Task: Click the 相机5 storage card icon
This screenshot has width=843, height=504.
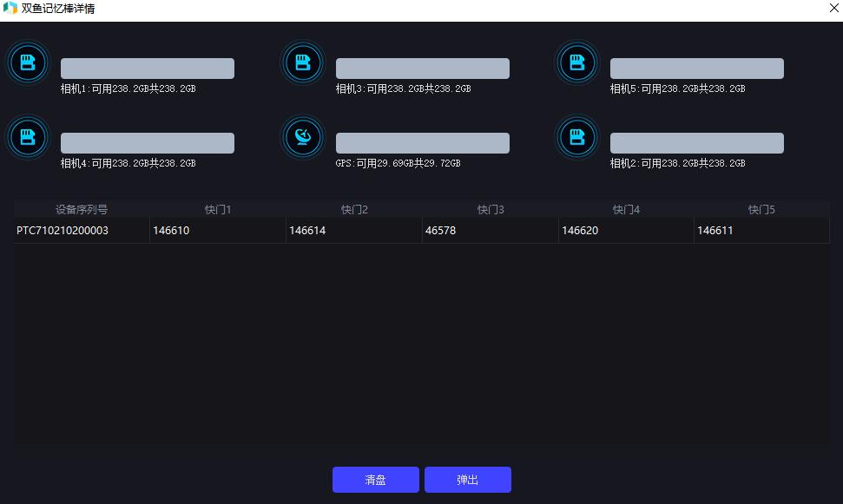Action: tap(576, 62)
